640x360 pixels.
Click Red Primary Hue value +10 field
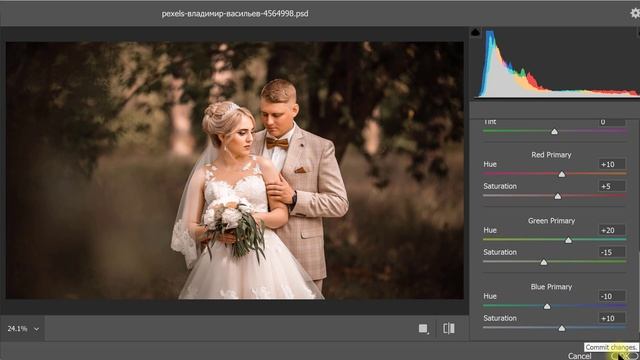pyautogui.click(x=612, y=164)
